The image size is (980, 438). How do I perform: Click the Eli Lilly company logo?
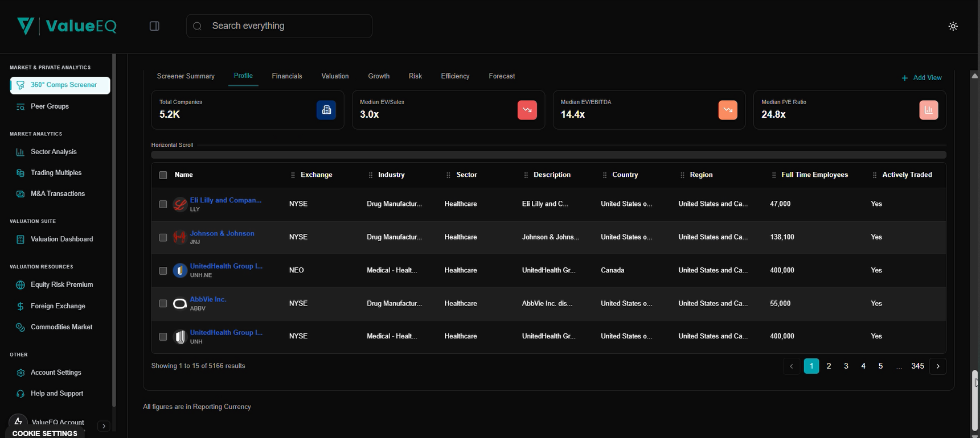pos(180,204)
